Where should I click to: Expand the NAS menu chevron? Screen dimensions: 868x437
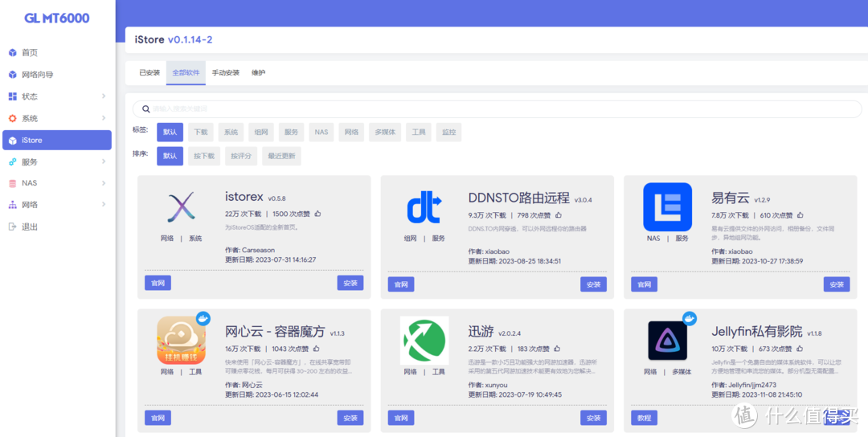pos(104,183)
